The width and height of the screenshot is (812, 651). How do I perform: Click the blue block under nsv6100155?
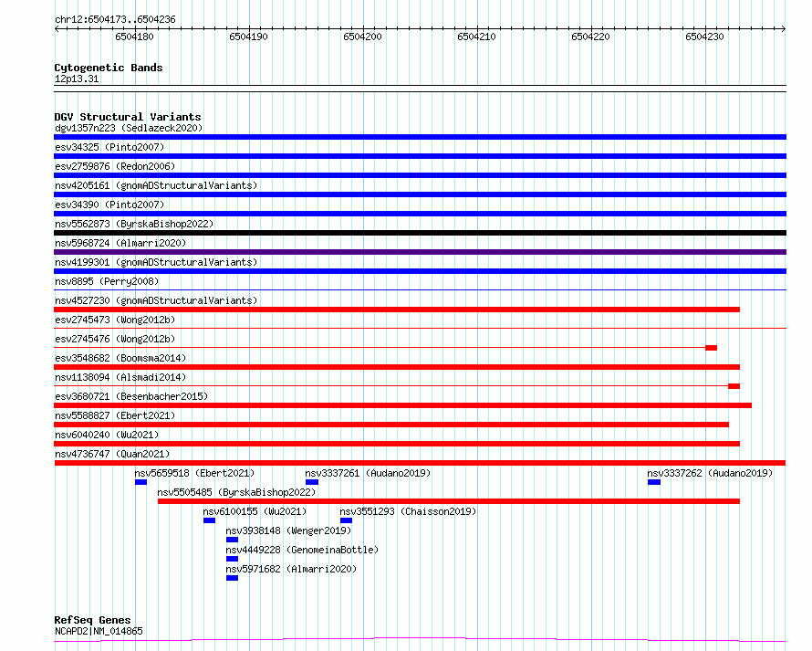[x=209, y=520]
